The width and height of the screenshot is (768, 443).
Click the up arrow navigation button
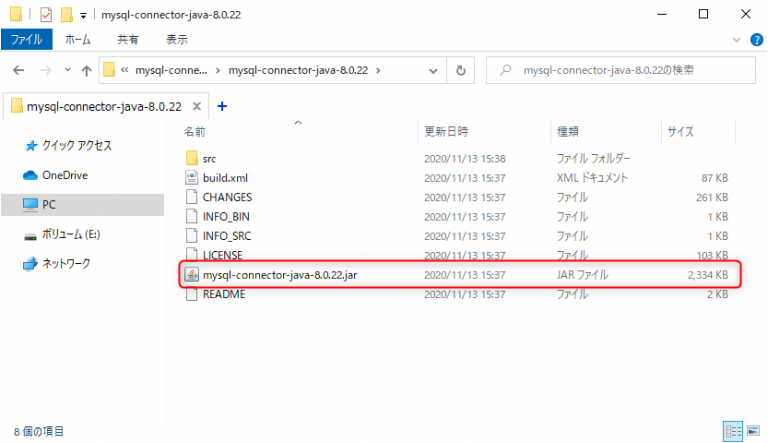(x=86, y=71)
